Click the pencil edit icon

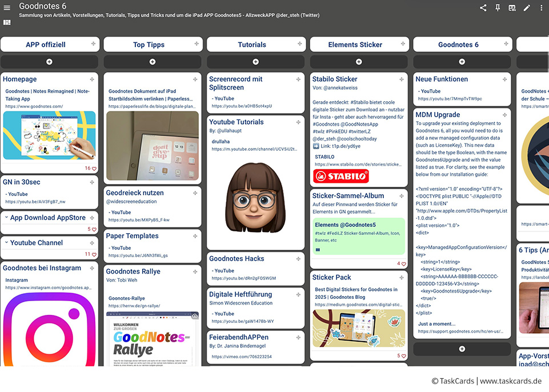pos(527,7)
